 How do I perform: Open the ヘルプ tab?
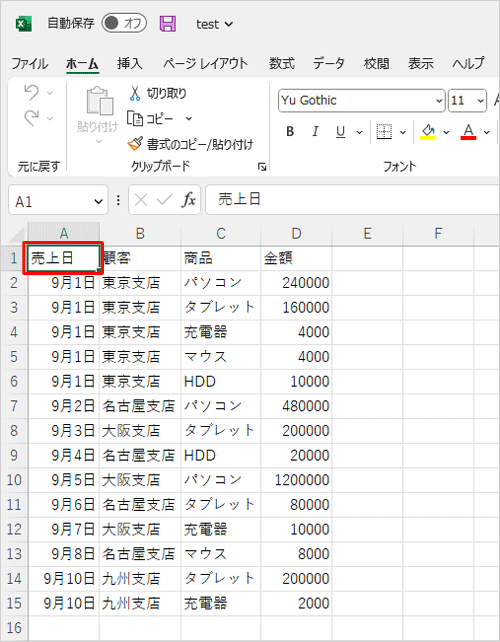coord(468,63)
